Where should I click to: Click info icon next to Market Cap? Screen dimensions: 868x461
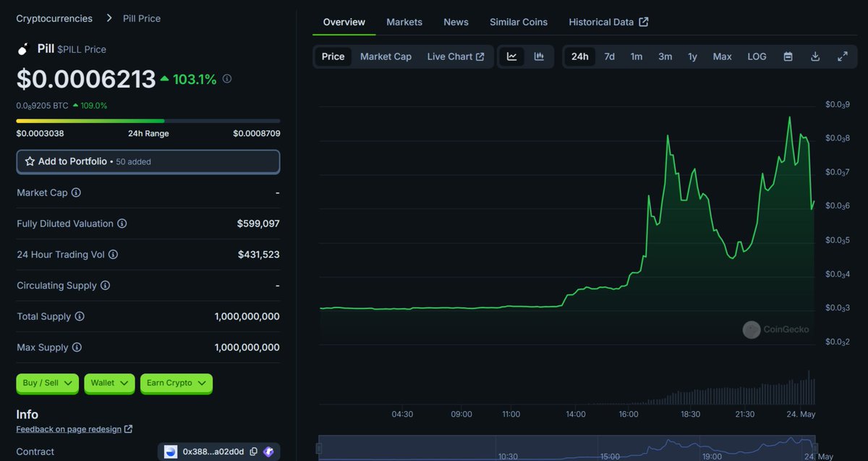pos(76,193)
